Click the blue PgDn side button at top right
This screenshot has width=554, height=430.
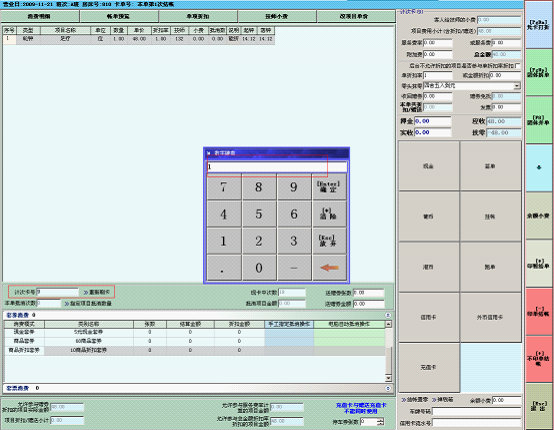(538, 25)
